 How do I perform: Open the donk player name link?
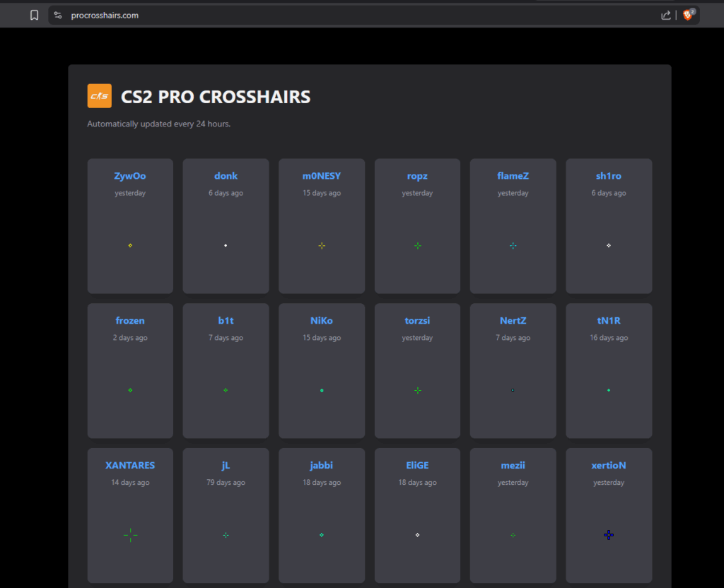(x=226, y=176)
